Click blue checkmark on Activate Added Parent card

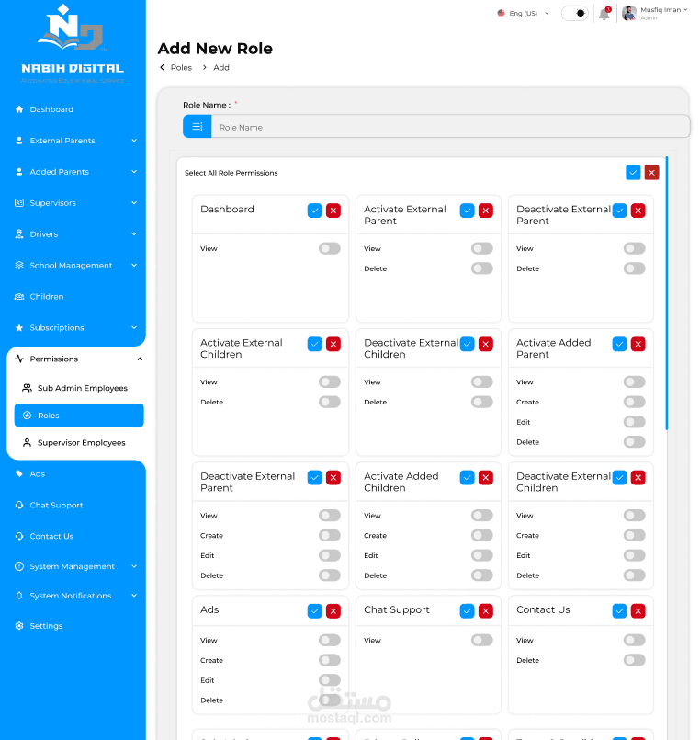point(619,344)
